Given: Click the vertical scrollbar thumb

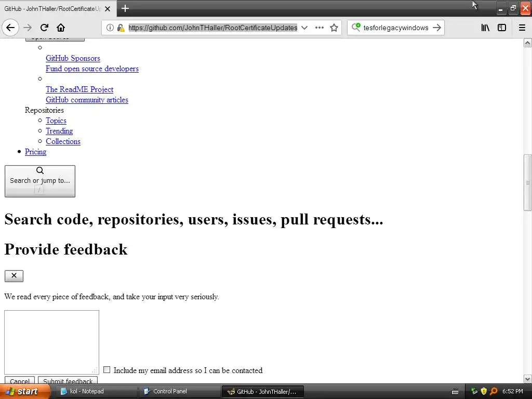Looking at the screenshot, I should [x=528, y=182].
